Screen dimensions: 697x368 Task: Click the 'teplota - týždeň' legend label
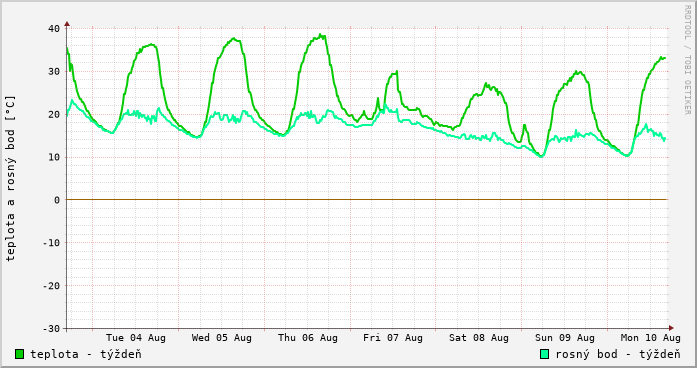point(86,354)
